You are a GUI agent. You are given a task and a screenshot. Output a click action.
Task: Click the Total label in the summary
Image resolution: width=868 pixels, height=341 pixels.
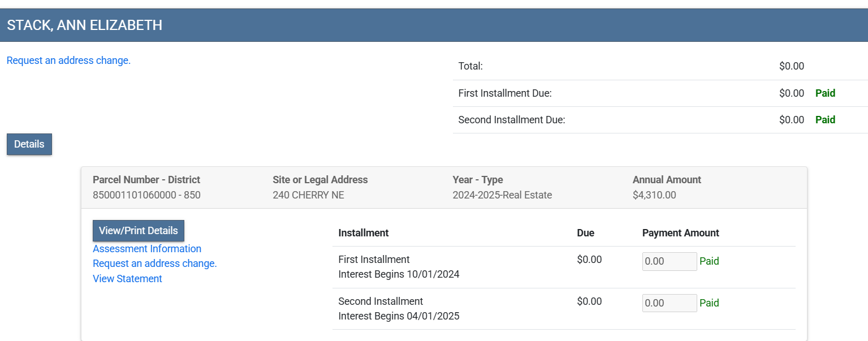click(x=470, y=66)
